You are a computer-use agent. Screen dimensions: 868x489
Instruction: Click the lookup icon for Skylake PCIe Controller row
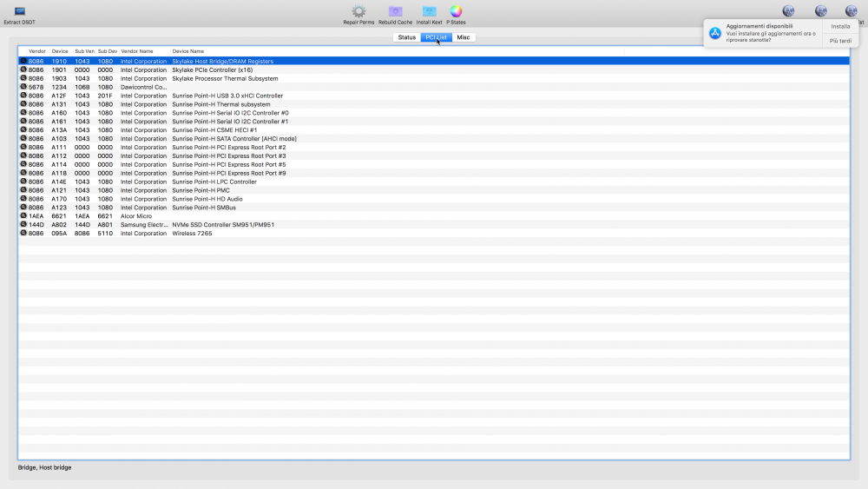coord(23,69)
